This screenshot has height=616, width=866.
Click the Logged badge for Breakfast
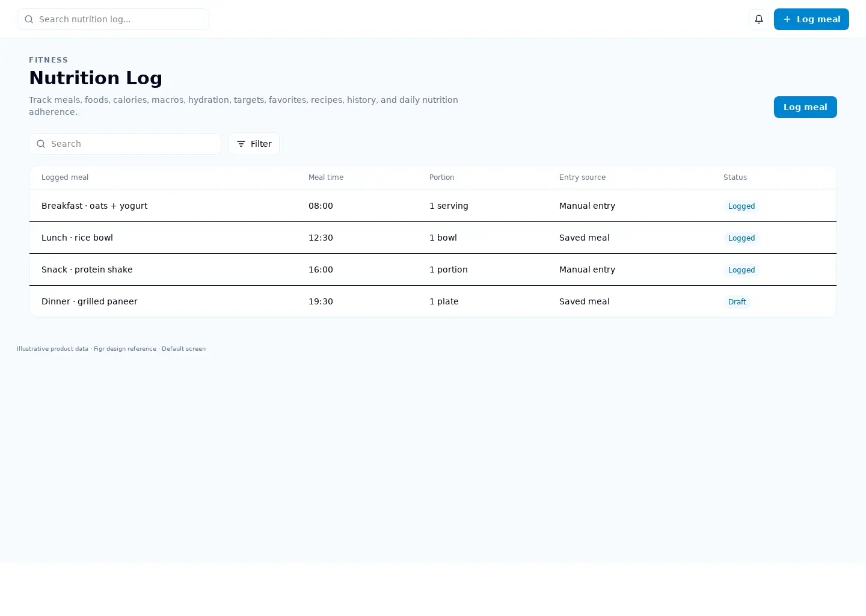(x=742, y=206)
